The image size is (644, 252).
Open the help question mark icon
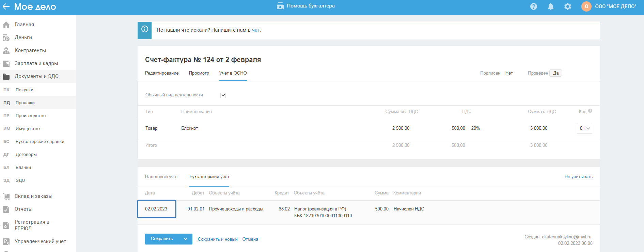coord(534,6)
